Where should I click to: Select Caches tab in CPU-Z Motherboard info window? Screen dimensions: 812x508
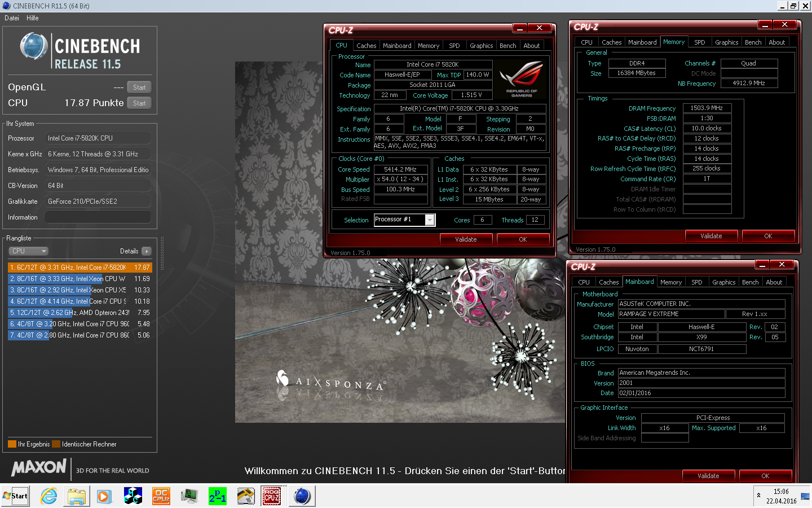pos(609,282)
